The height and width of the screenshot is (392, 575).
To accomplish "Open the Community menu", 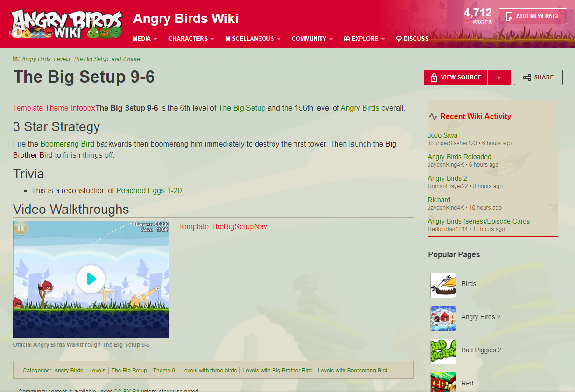I will tap(312, 39).
